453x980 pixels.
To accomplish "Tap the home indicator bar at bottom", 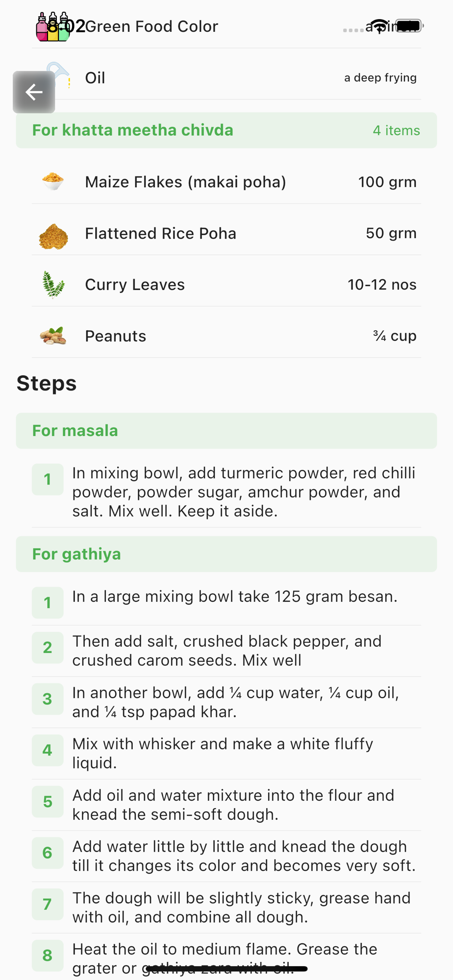I will 226,969.
